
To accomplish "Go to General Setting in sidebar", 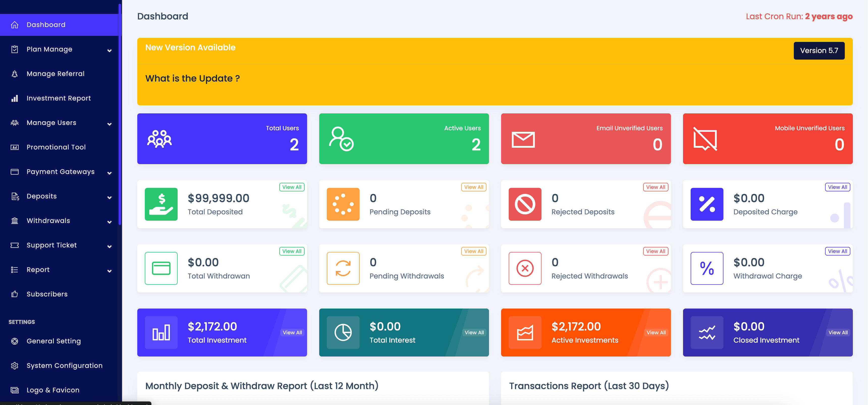I will pos(53,341).
